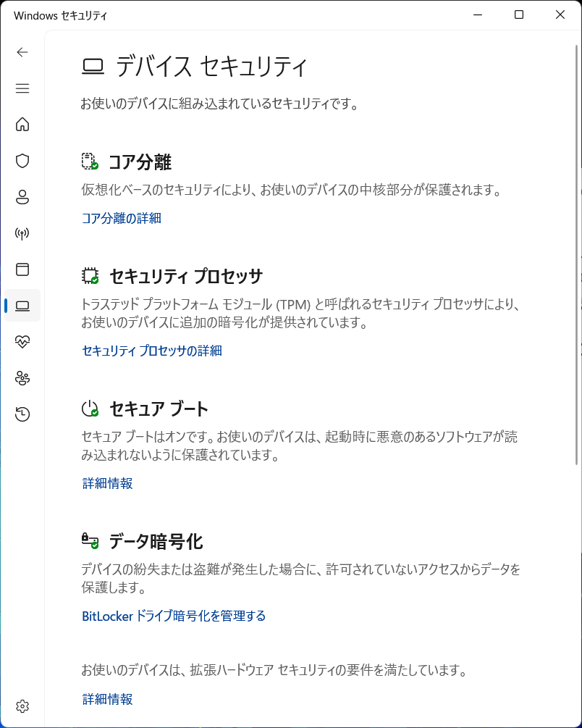Open the Home section in the sidebar
582x728 pixels.
(x=22, y=125)
